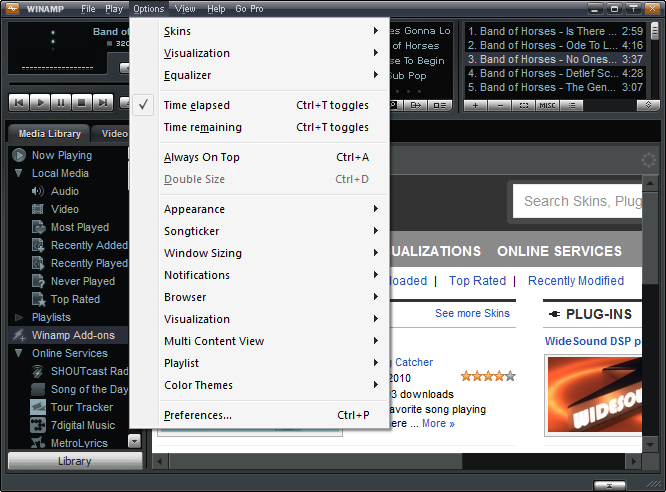Click the playlist add (+) button

[x=475, y=105]
